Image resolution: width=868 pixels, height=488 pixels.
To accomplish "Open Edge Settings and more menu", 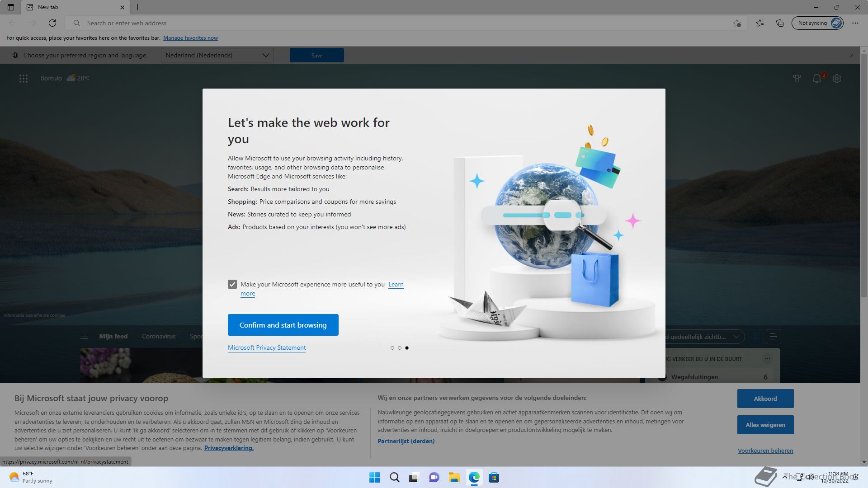I will pyautogui.click(x=855, y=23).
